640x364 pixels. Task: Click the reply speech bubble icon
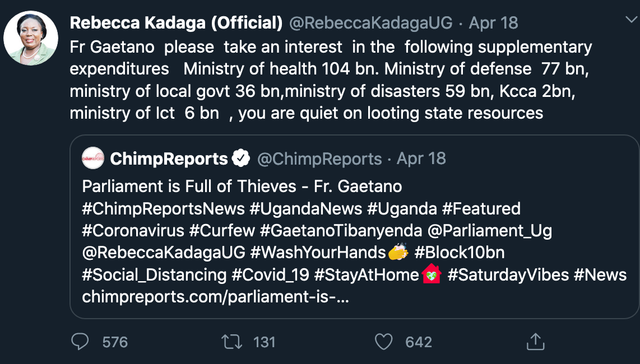coord(80,342)
